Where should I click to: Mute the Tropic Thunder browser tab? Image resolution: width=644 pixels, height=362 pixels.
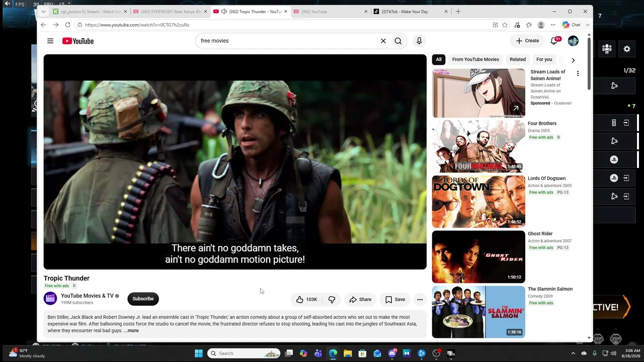(x=224, y=12)
